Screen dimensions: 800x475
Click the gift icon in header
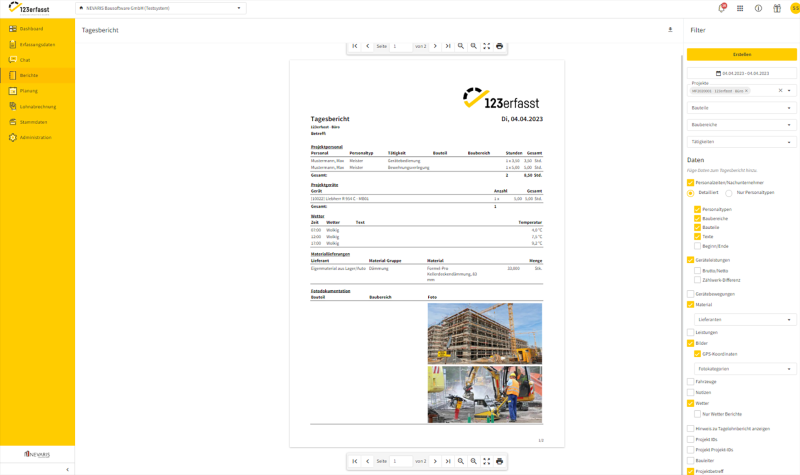(777, 8)
